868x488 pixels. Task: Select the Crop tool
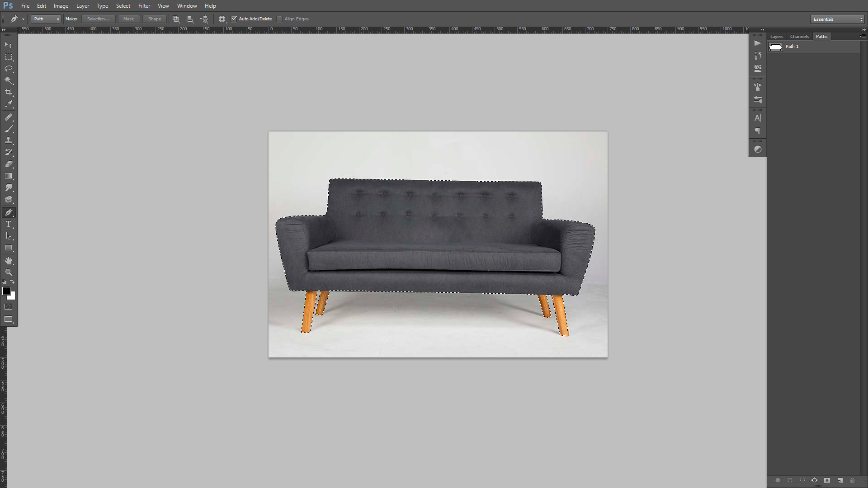point(9,92)
